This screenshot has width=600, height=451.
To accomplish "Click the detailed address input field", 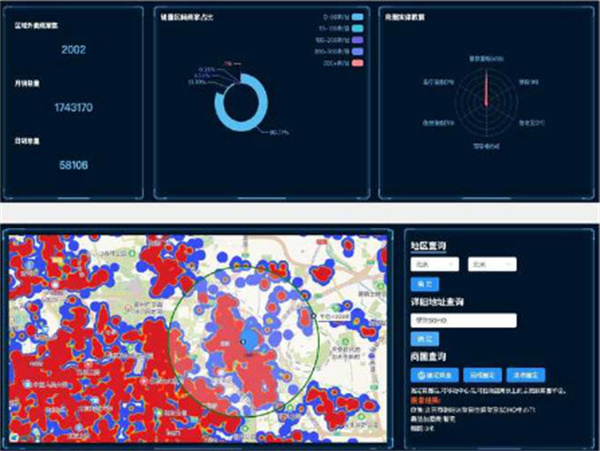I will [463, 321].
